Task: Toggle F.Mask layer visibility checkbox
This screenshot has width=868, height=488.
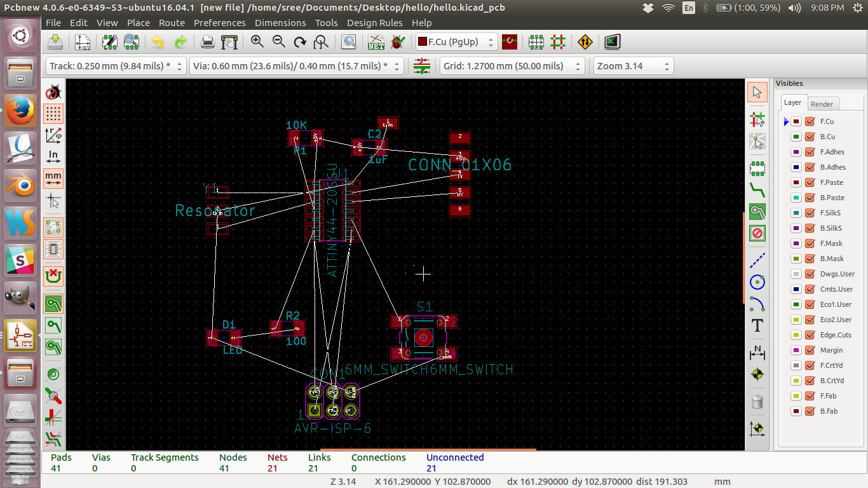Action: (810, 243)
